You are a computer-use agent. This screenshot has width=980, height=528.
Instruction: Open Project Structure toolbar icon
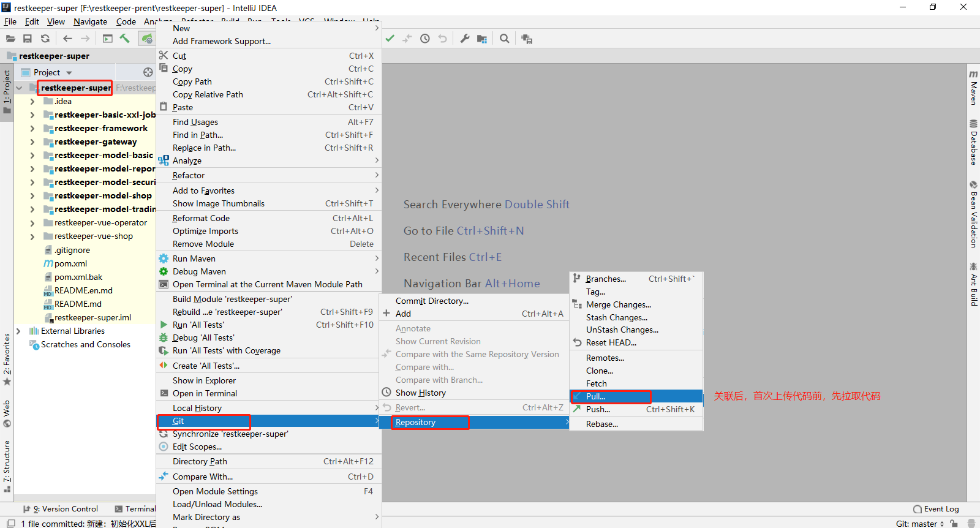click(x=482, y=39)
